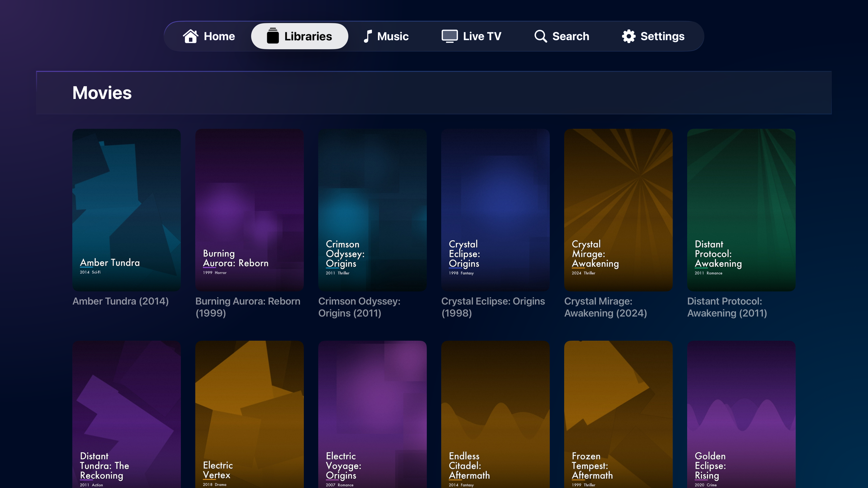Open the Amber Tundra poster
The image size is (868, 488).
tap(126, 210)
